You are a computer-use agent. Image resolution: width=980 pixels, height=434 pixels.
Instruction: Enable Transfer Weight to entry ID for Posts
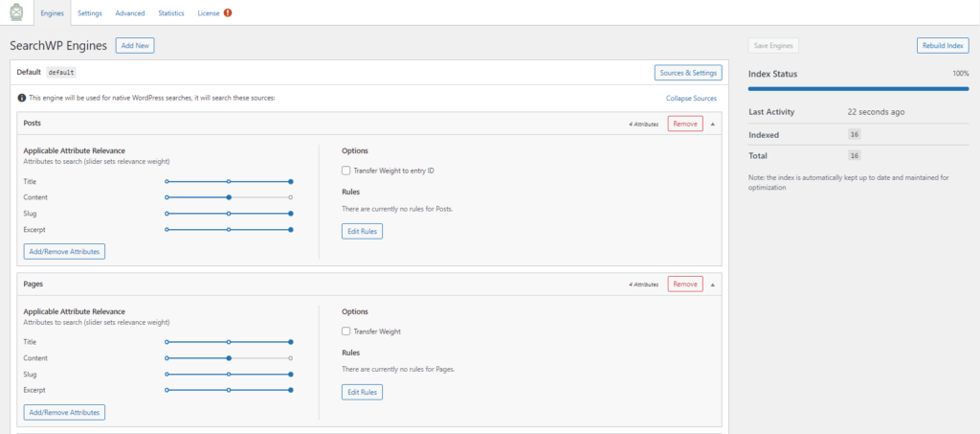pos(345,171)
